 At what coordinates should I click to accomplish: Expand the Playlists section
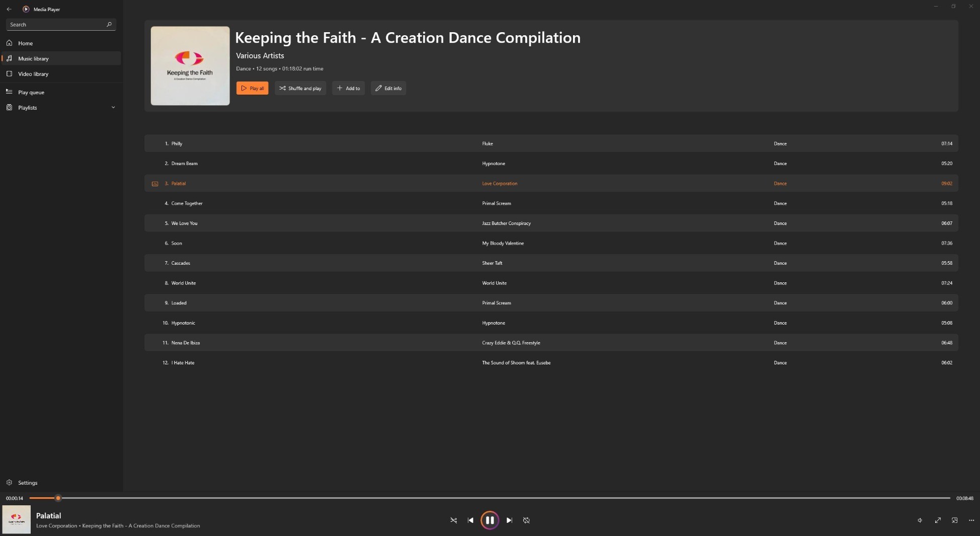tap(113, 108)
